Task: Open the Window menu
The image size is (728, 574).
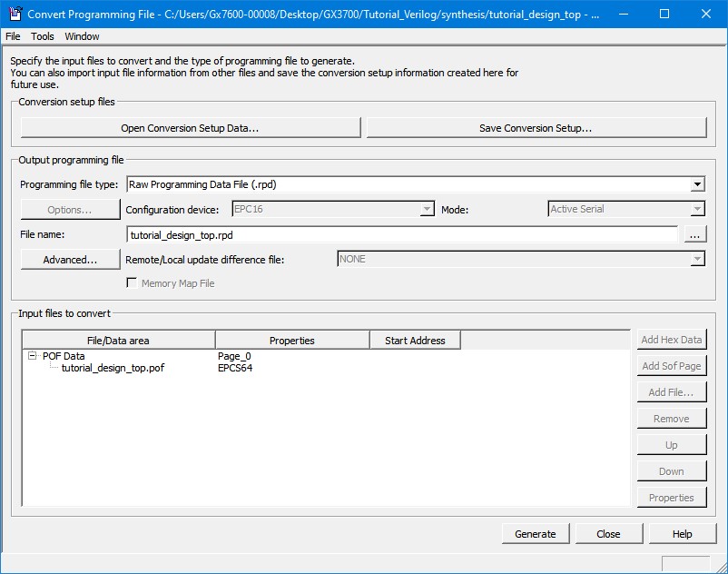Action: pos(82,36)
